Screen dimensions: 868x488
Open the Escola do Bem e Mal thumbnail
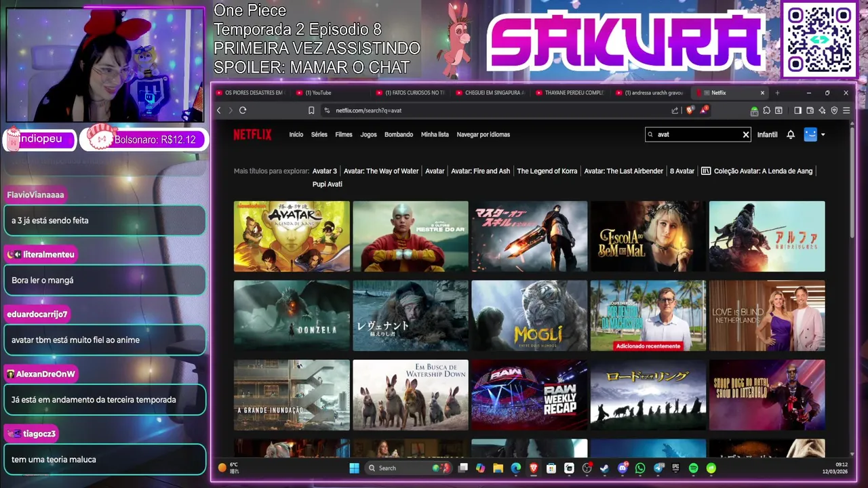[648, 236]
